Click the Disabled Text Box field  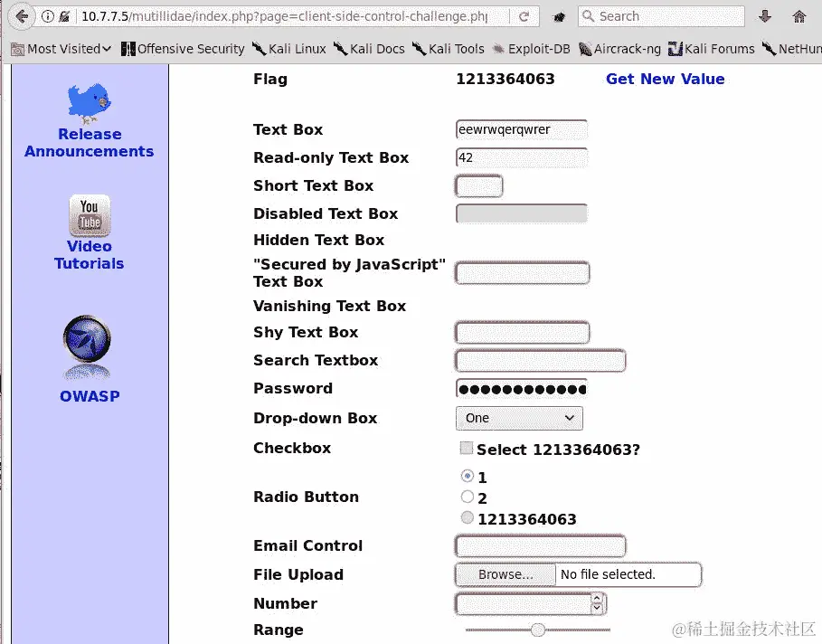coord(522,214)
